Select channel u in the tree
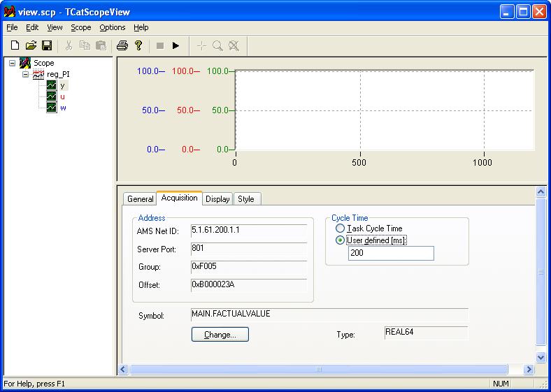Viewport: 551px width, 392px height. pyautogui.click(x=62, y=96)
